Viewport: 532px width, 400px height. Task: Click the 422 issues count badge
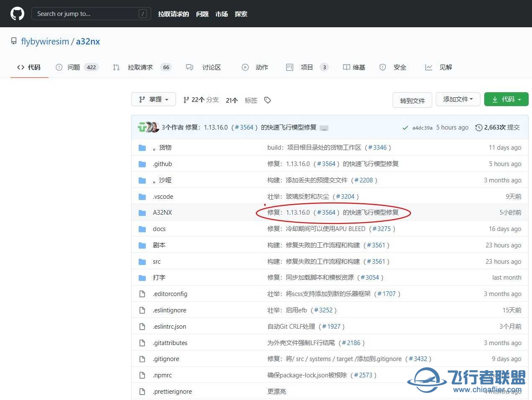(91, 67)
